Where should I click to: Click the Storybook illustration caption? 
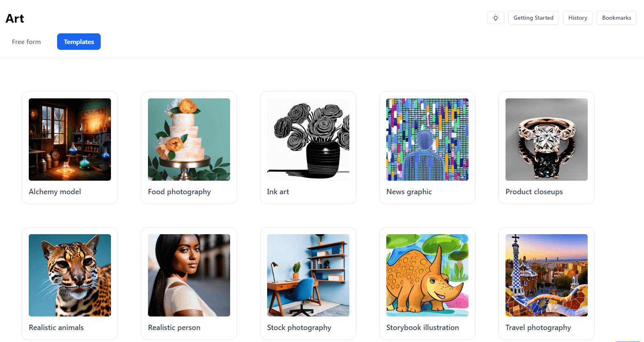point(422,328)
